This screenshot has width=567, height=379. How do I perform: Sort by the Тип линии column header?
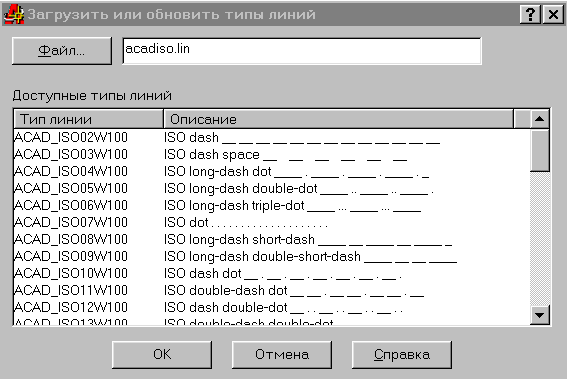coord(89,119)
